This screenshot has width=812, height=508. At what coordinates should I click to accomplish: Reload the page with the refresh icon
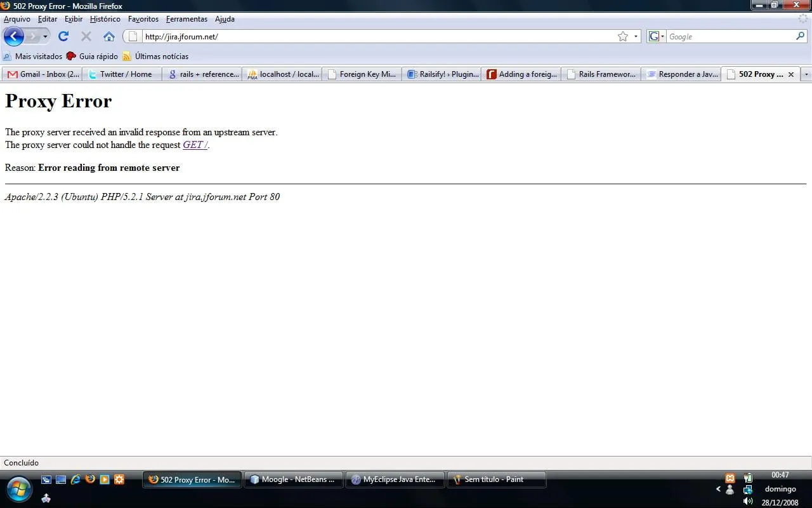63,36
